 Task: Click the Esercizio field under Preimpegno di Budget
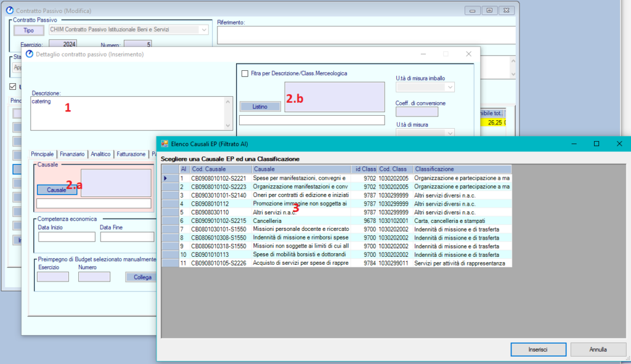(x=53, y=277)
